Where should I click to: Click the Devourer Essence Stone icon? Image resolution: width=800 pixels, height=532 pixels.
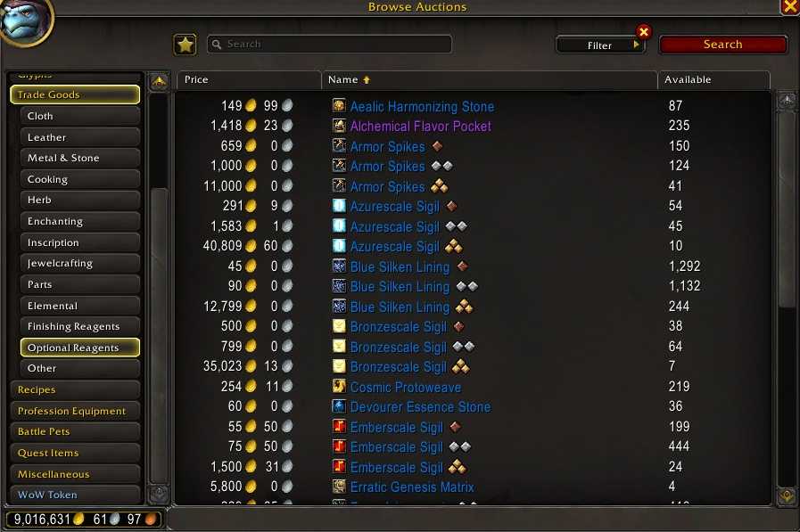pyautogui.click(x=339, y=406)
